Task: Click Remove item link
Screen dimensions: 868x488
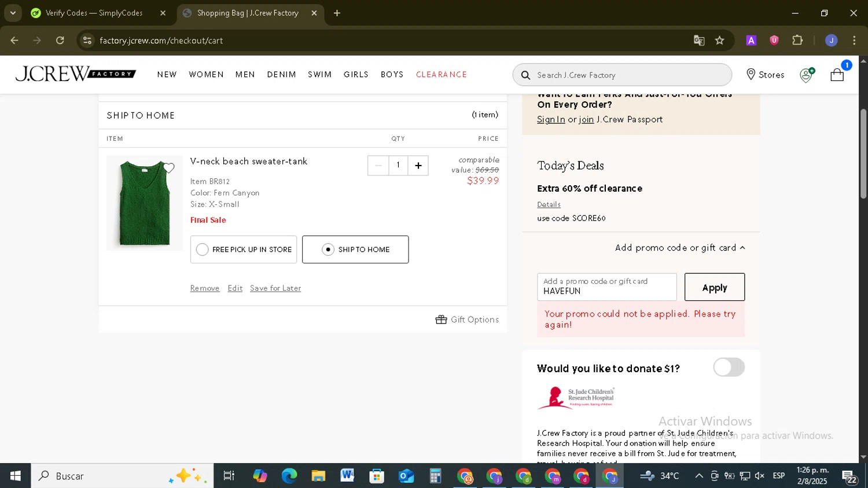Action: click(205, 288)
